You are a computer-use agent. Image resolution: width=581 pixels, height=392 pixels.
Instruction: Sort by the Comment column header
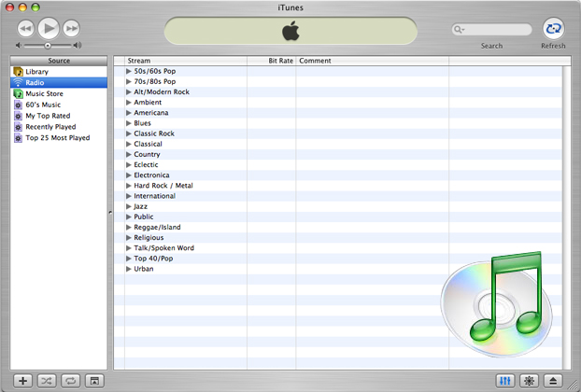coord(372,61)
